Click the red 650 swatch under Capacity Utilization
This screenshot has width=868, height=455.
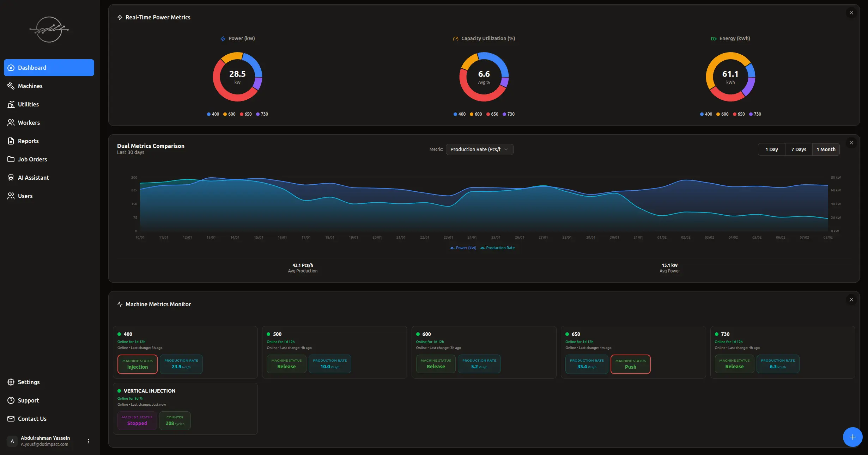pos(487,114)
